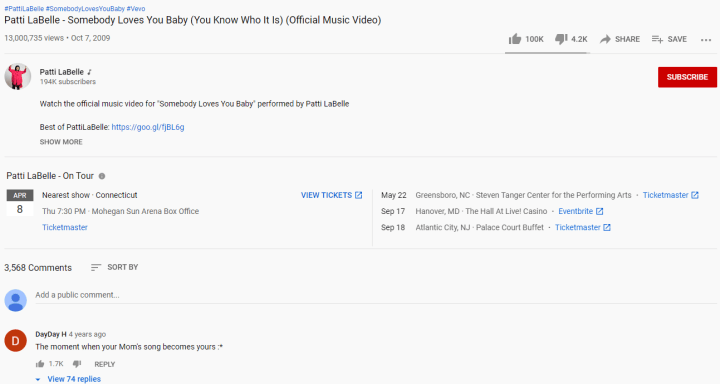Viewport: 720px width, 384px height.
Task: Open the three-dot more actions menu
Action: tap(706, 40)
